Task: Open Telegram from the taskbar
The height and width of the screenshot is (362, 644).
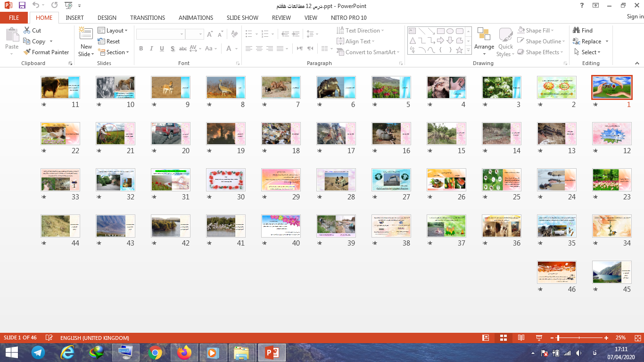Action: click(x=39, y=352)
